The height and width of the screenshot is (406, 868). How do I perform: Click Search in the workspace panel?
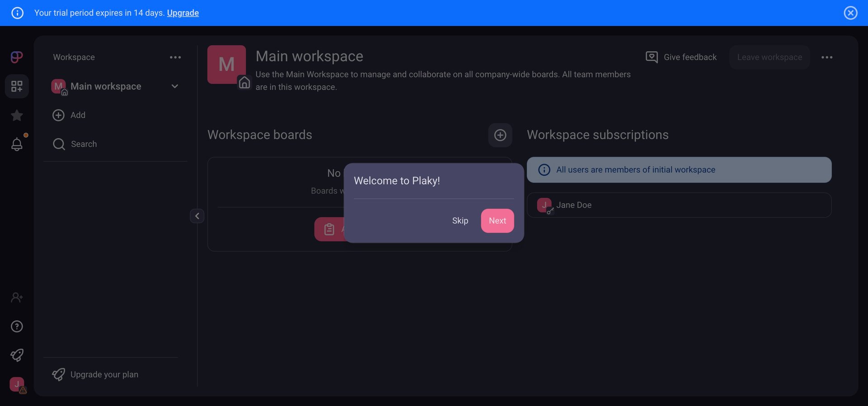tap(75, 144)
